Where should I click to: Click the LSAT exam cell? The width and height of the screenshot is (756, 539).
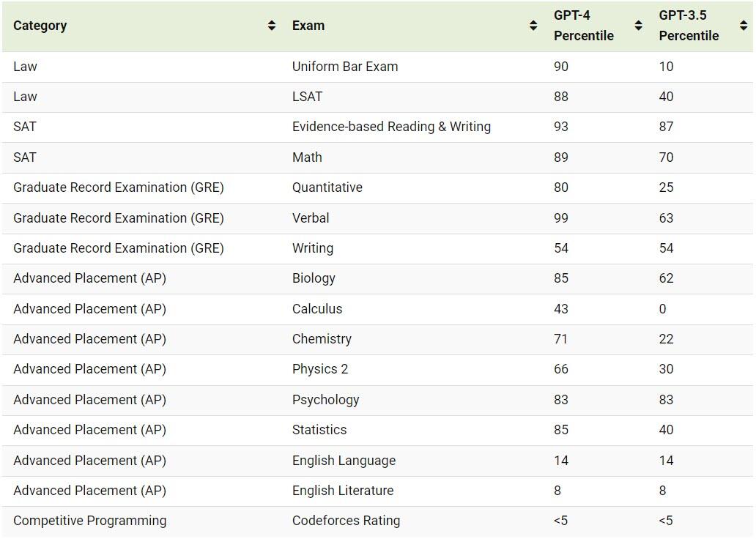(307, 97)
